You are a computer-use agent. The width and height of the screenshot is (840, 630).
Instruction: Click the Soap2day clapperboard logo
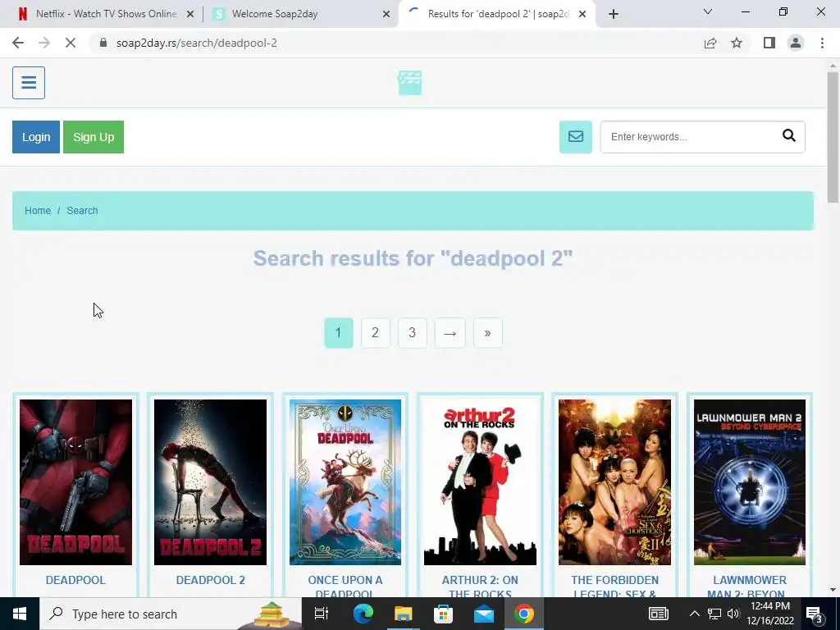(x=410, y=83)
